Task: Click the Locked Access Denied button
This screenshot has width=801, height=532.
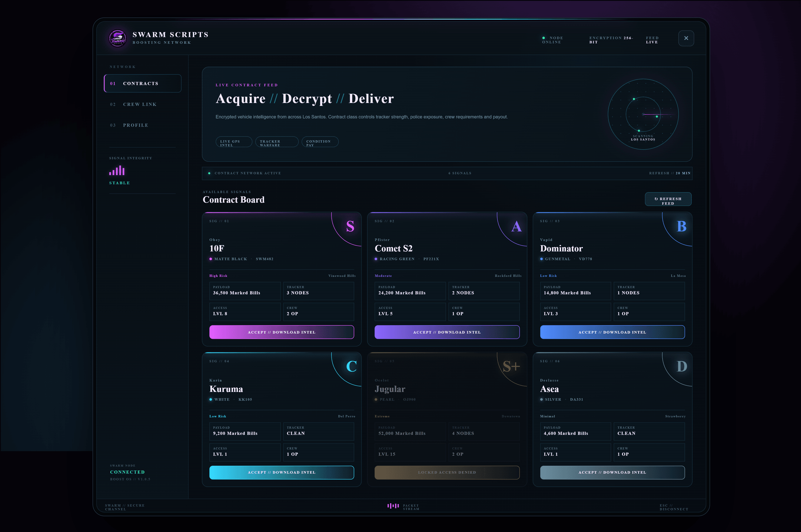Action: pyautogui.click(x=447, y=473)
